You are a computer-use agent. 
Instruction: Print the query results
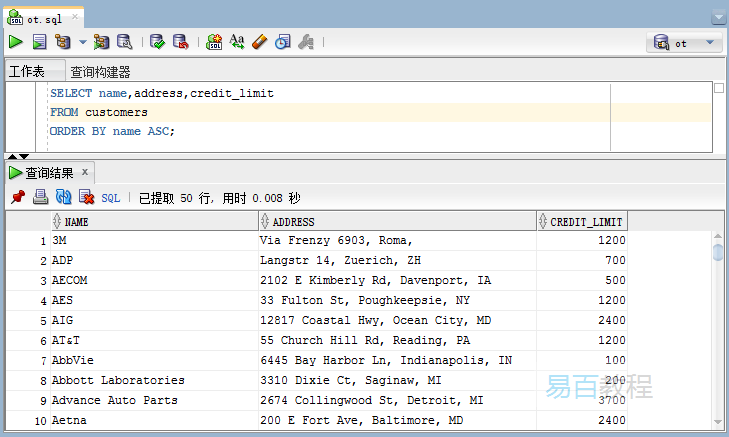point(41,198)
